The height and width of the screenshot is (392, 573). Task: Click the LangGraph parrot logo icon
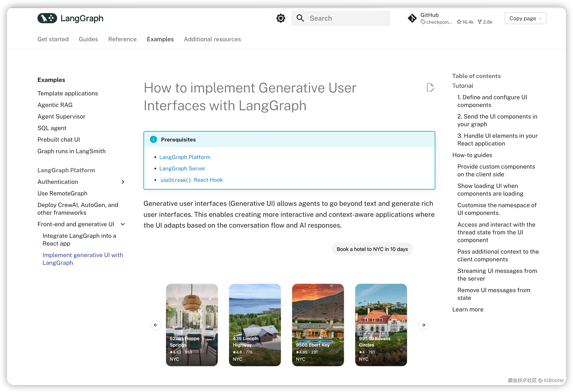pos(47,18)
